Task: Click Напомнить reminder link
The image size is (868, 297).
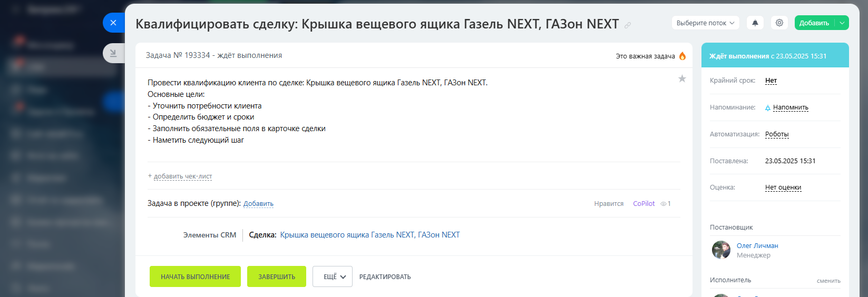Action: click(x=790, y=107)
